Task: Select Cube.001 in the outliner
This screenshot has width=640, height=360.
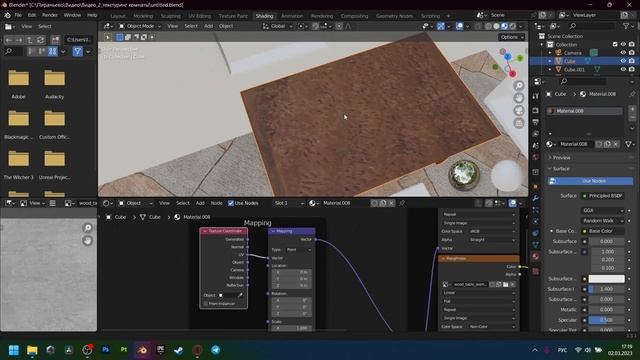Action: pyautogui.click(x=574, y=70)
